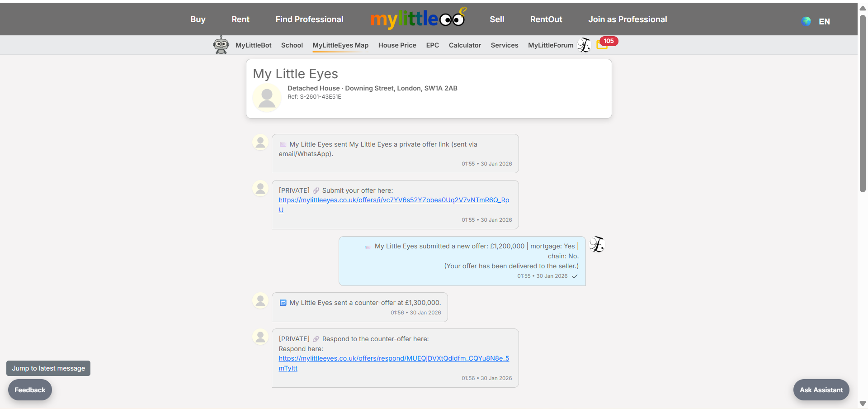Launch the Ask Assistant chat
868x409 pixels.
pos(821,390)
